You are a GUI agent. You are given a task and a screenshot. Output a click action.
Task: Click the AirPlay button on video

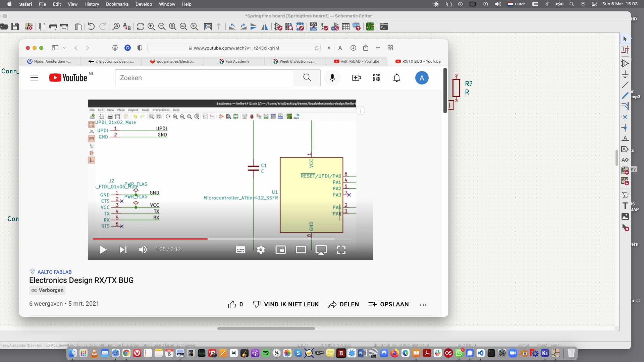321,250
